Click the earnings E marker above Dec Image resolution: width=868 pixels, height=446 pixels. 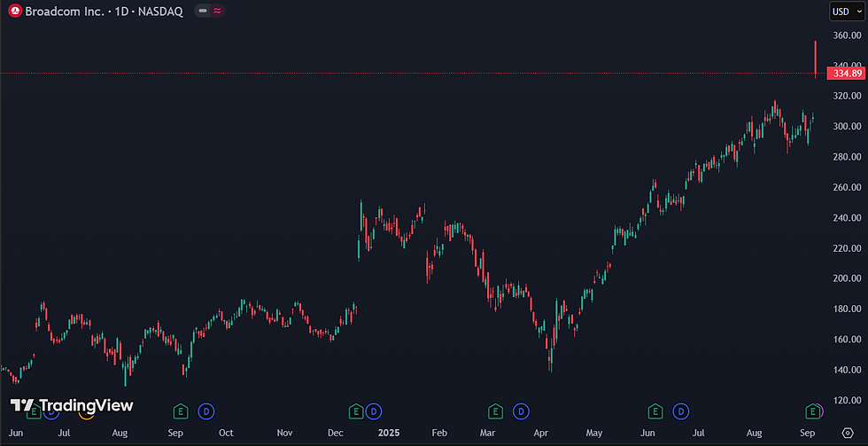[x=355, y=411]
